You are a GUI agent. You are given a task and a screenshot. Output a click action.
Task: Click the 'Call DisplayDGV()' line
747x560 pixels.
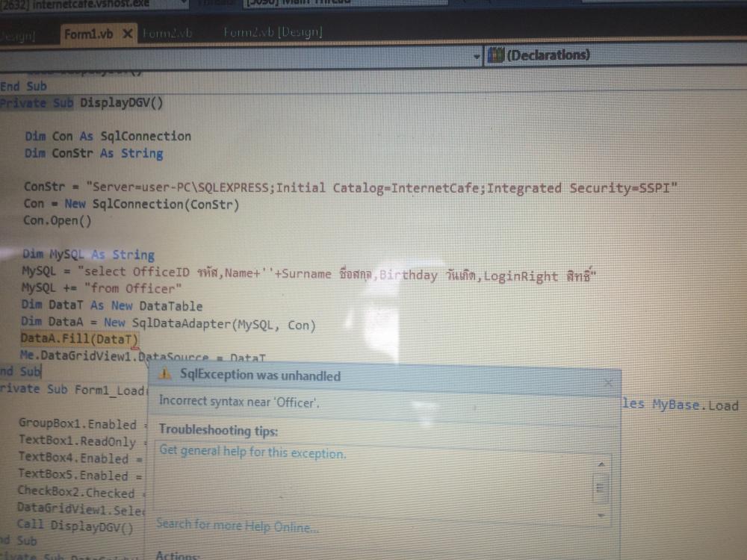[x=75, y=526]
